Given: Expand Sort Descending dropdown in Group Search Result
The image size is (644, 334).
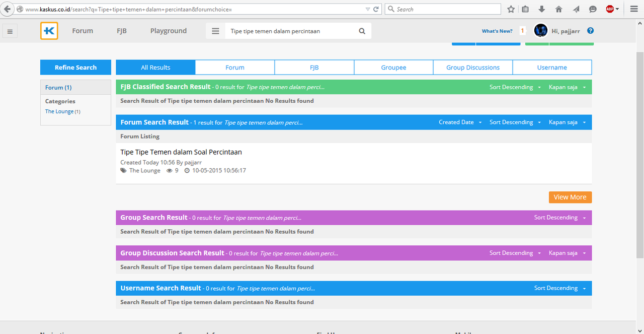Looking at the screenshot, I should point(559,218).
